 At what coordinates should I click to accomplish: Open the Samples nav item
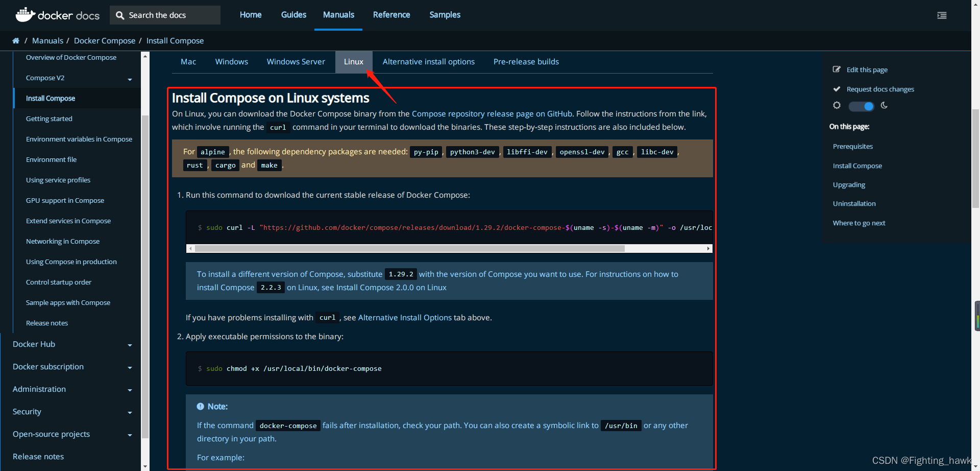[x=445, y=15]
